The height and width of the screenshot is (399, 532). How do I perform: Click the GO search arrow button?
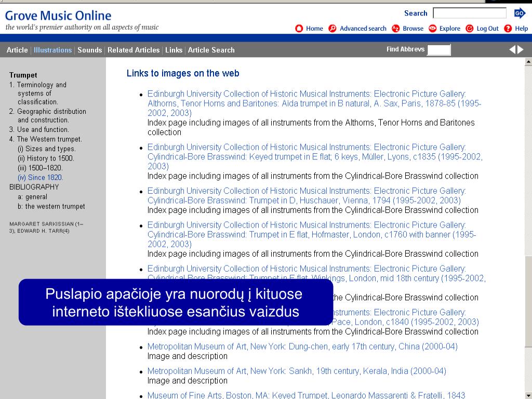520,13
